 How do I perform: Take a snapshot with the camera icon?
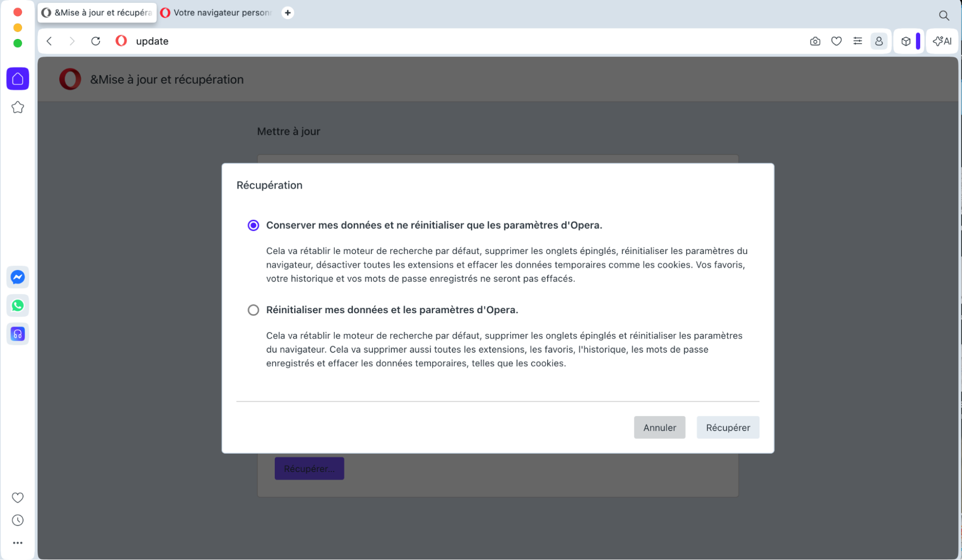pyautogui.click(x=815, y=41)
